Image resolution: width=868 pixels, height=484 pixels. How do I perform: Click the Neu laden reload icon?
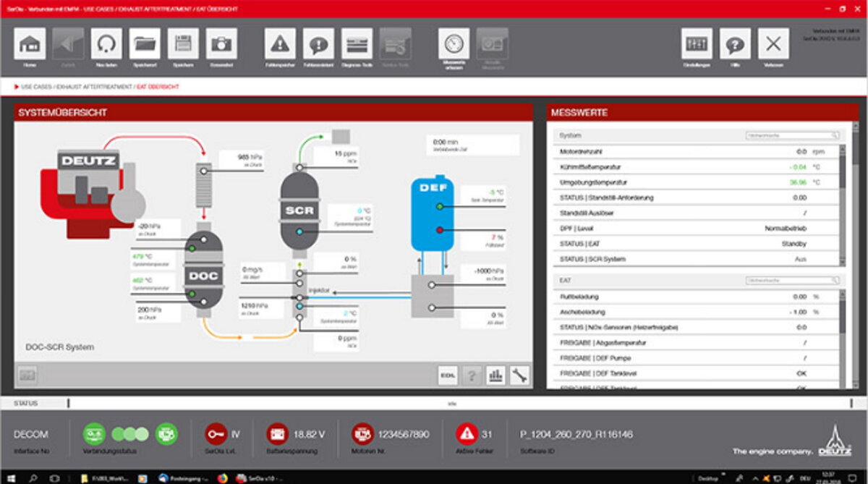(106, 43)
